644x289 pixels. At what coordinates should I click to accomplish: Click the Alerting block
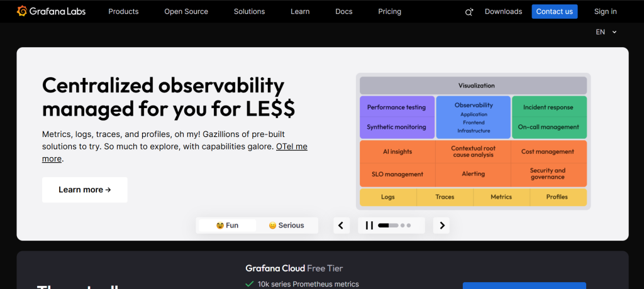473,175
